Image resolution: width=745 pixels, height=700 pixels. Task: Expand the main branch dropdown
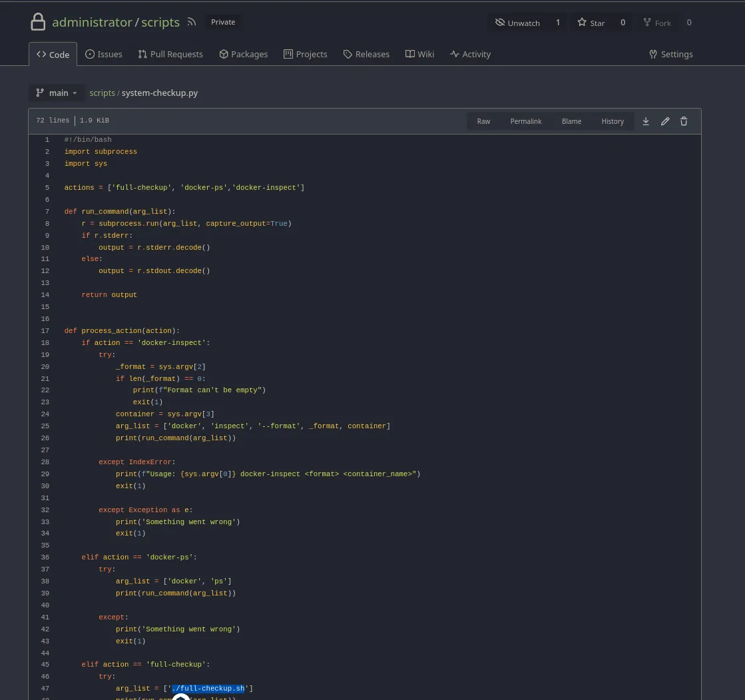tap(57, 93)
